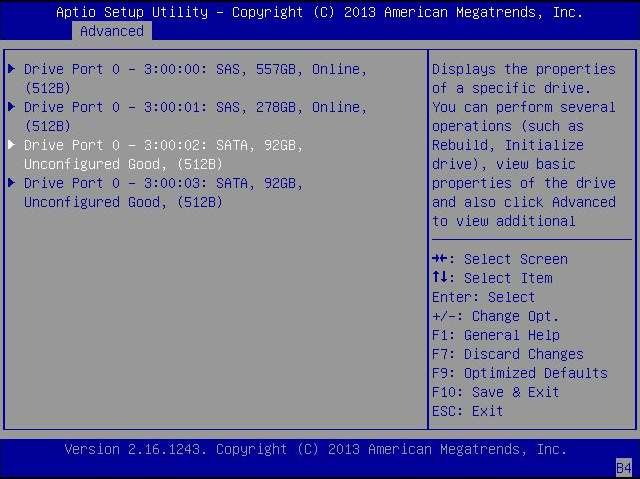
Task: Click the Aptio Setup Utility title text
Action: coord(319,12)
